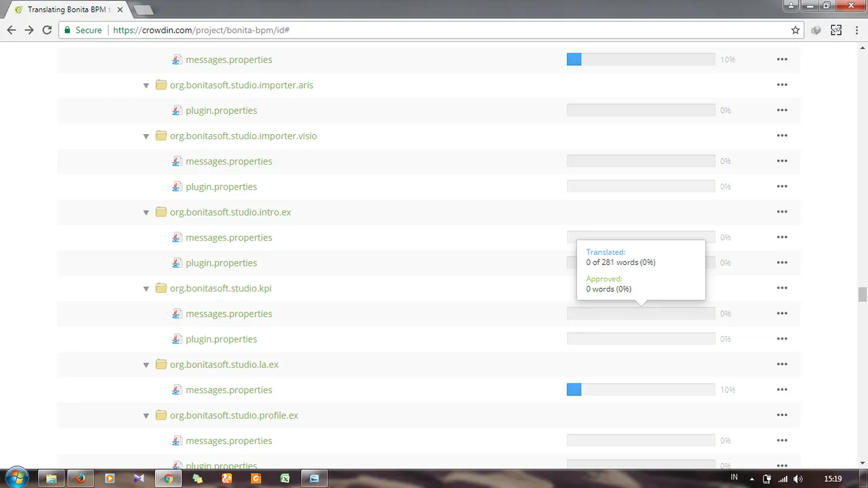Click the folder icon of studio.la.ex

pos(161,364)
